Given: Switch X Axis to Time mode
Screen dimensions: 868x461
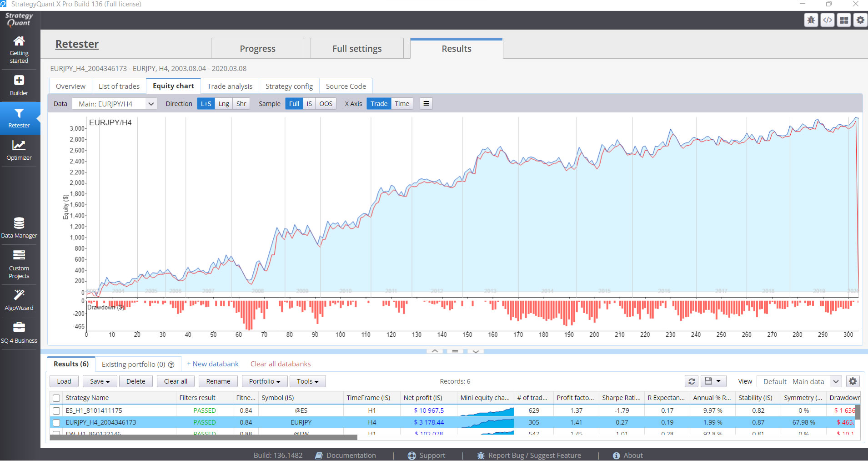Looking at the screenshot, I should (x=401, y=103).
